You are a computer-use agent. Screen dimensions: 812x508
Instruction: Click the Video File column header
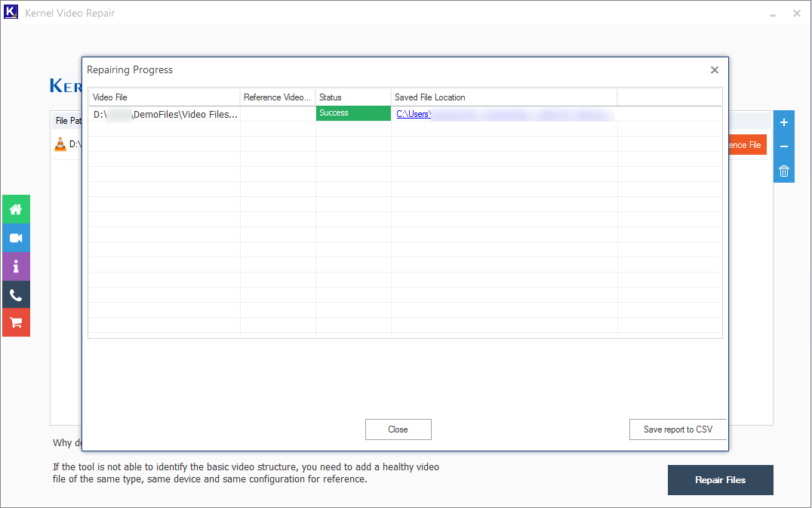click(x=165, y=97)
